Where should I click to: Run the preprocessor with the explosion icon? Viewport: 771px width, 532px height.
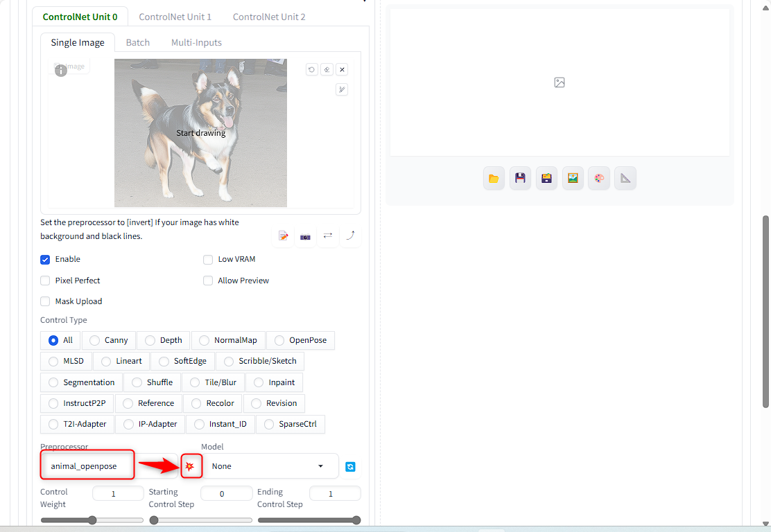point(191,466)
